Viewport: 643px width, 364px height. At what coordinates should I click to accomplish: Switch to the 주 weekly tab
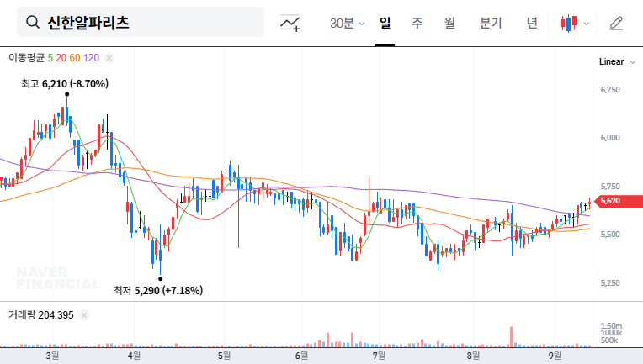coord(417,23)
